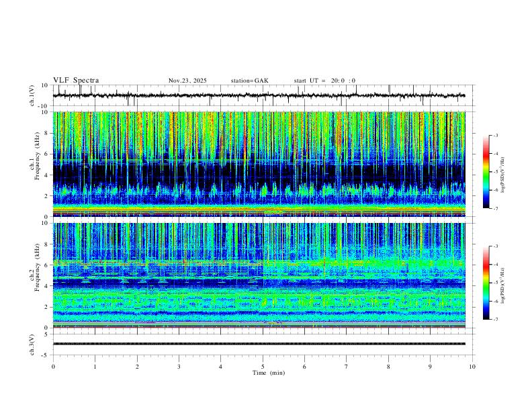Click the "-5" label on ch.2 color scale
This screenshot has width=532, height=411.
point(496,283)
